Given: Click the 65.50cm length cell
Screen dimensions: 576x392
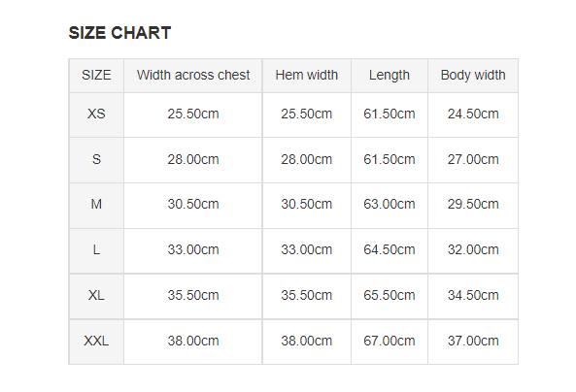Looking at the screenshot, I should [x=390, y=296].
